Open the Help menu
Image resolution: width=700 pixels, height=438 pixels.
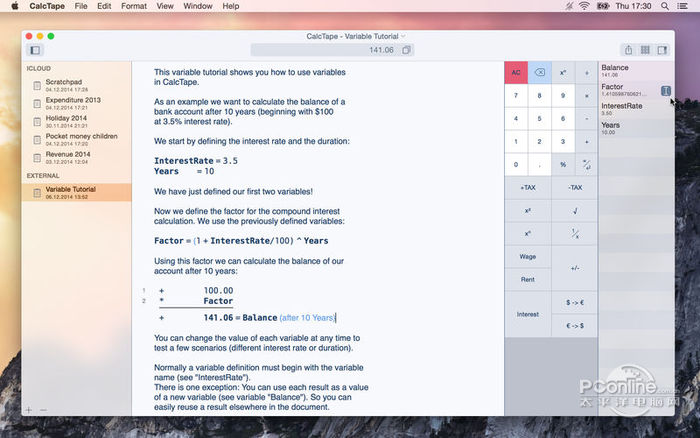click(231, 6)
